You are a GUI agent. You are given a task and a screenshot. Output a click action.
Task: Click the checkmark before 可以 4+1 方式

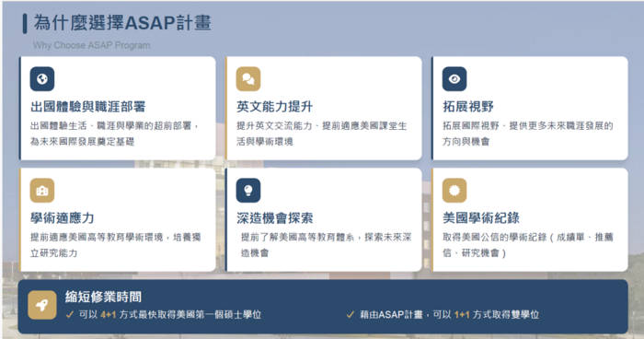69,315
